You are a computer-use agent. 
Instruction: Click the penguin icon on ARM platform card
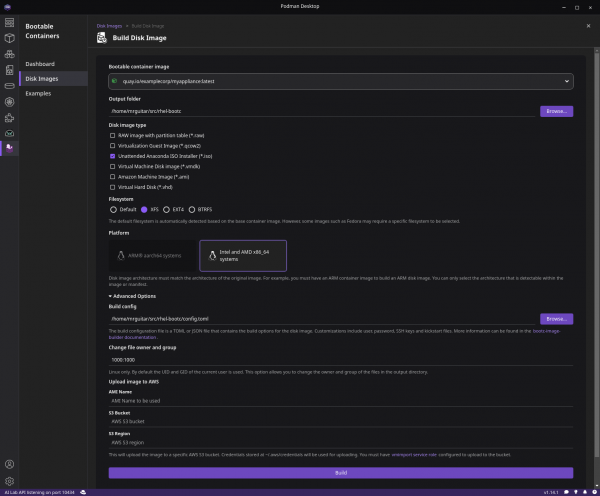[121, 256]
